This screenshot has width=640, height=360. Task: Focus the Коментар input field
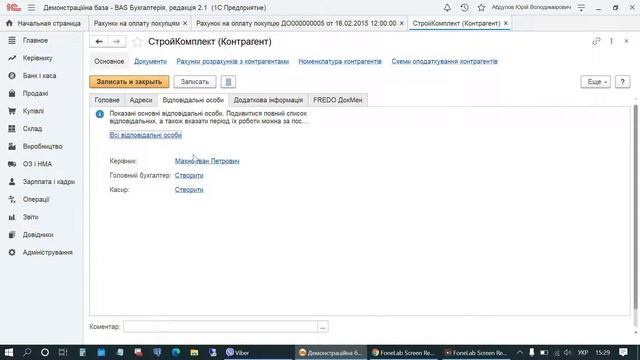pos(220,327)
